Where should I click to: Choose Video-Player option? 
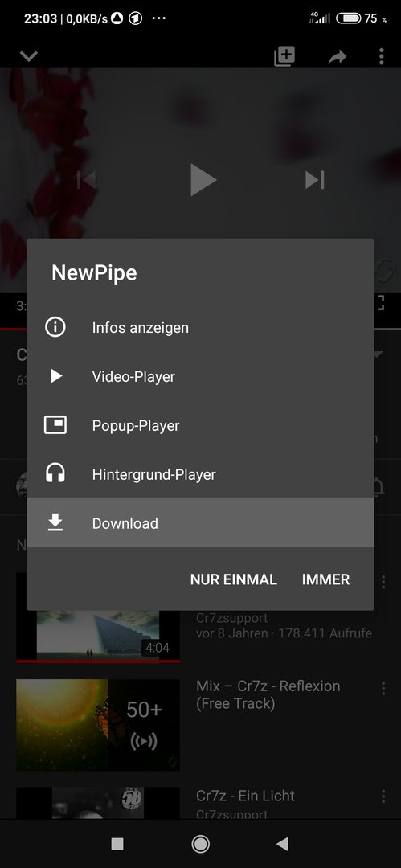click(200, 376)
